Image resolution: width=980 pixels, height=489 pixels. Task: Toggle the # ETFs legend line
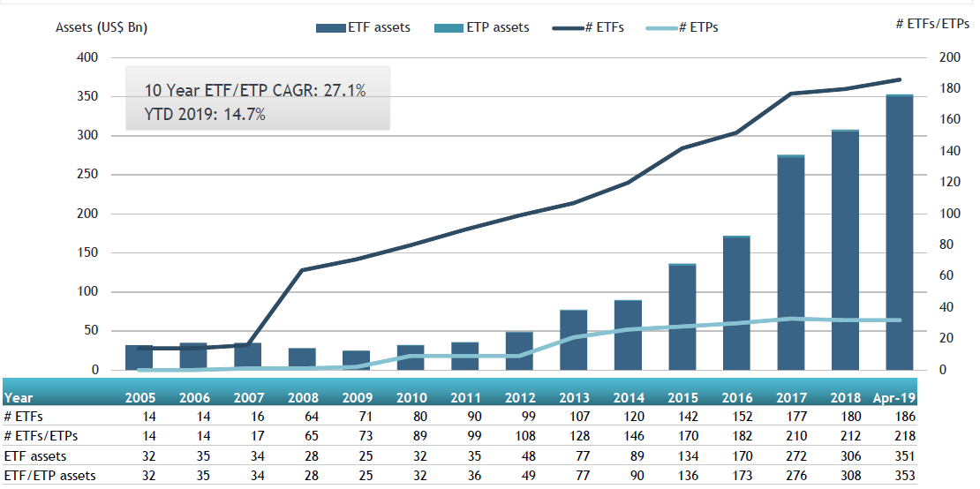[567, 27]
